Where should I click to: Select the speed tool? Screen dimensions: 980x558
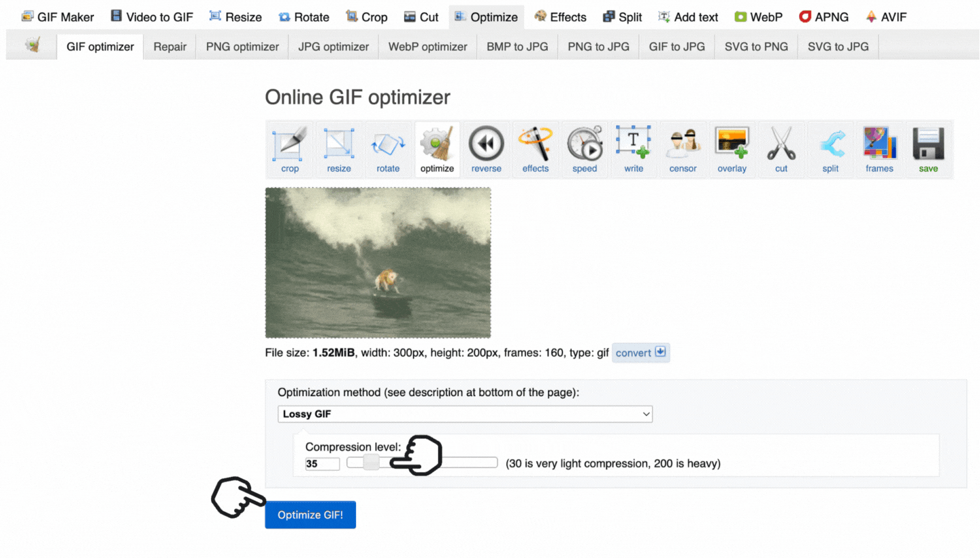tap(584, 149)
